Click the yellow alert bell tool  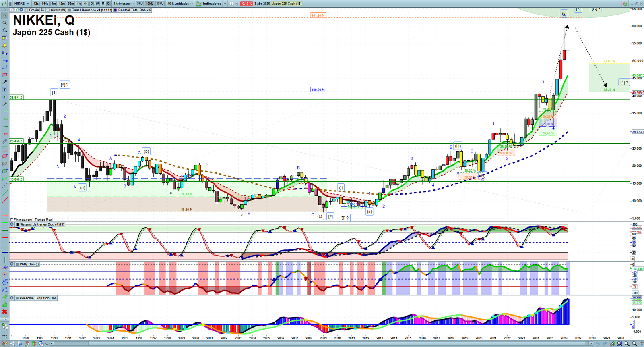coord(5,45)
